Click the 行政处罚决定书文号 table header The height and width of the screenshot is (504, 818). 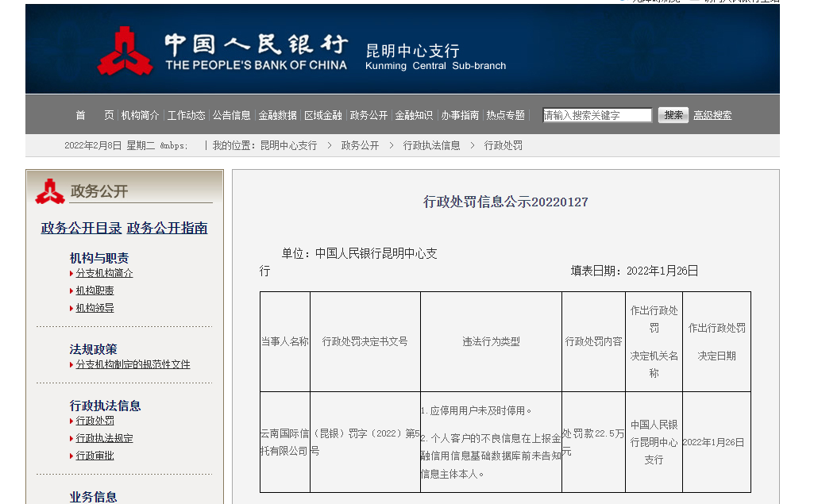point(365,341)
